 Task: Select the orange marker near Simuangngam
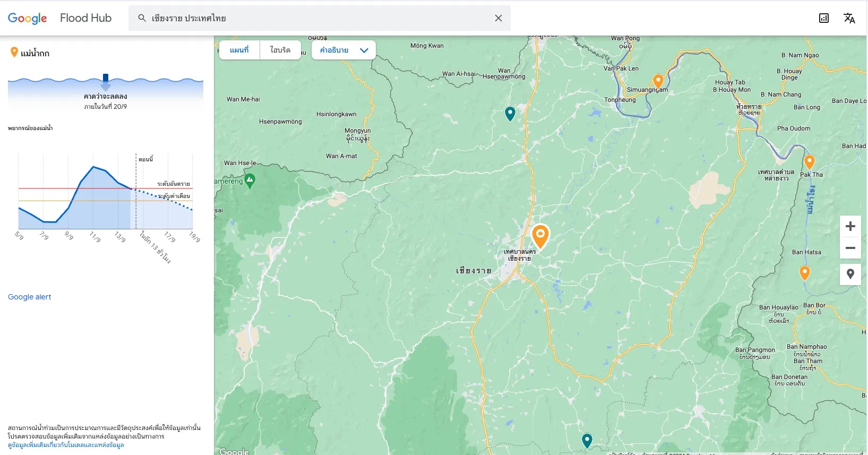(658, 81)
